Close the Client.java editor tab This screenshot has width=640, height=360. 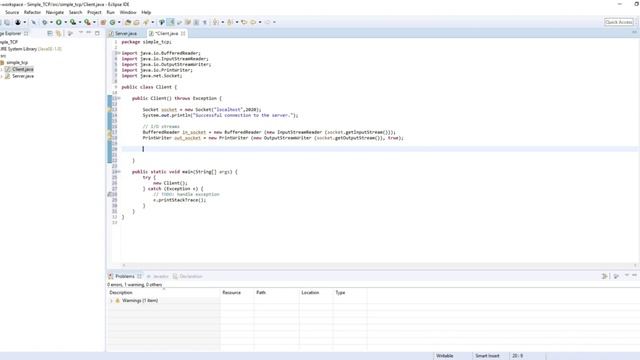click(x=183, y=33)
